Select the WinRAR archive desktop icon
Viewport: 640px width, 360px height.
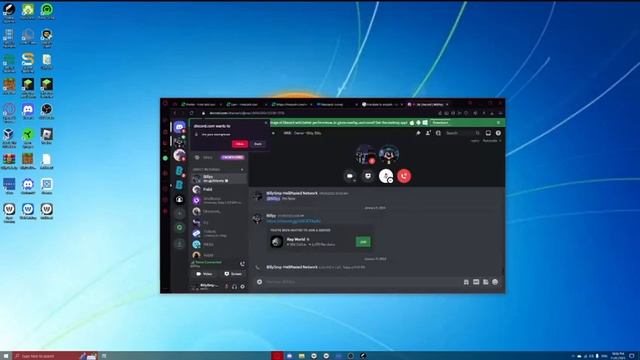tap(9, 161)
